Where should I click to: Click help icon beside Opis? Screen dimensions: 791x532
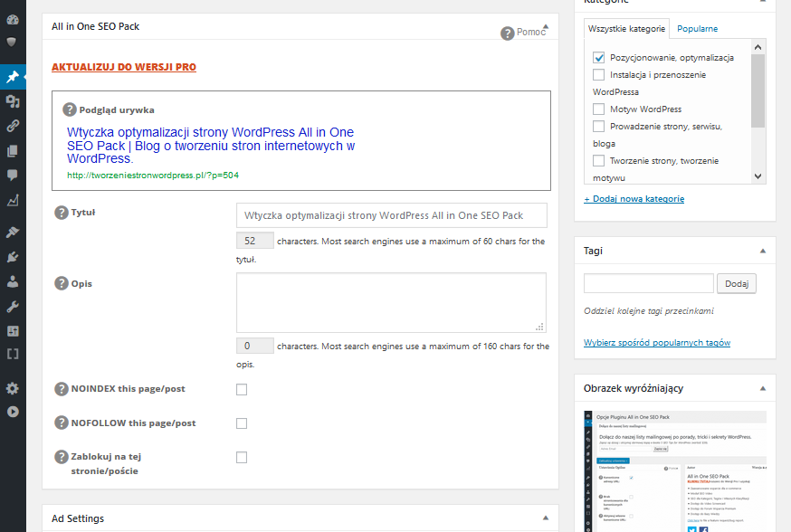tap(61, 283)
